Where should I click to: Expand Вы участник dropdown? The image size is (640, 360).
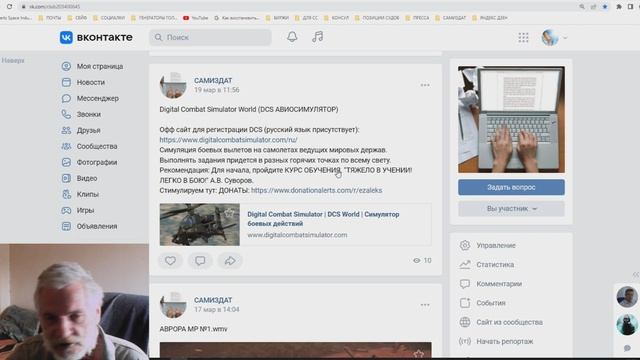(x=511, y=209)
